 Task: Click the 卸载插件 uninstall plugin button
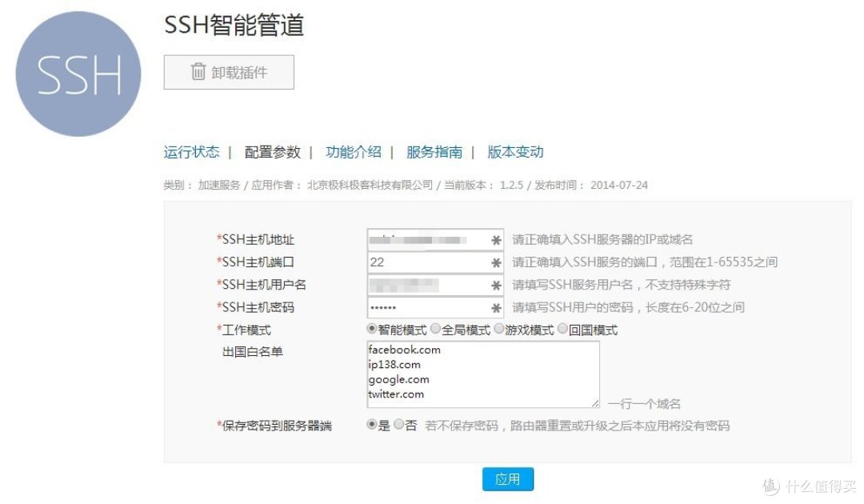(229, 72)
